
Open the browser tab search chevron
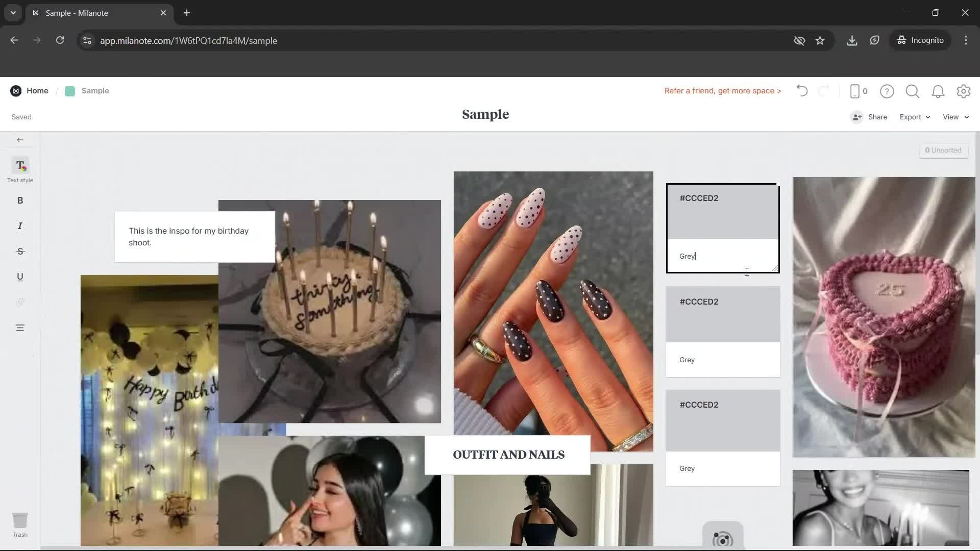click(13, 13)
